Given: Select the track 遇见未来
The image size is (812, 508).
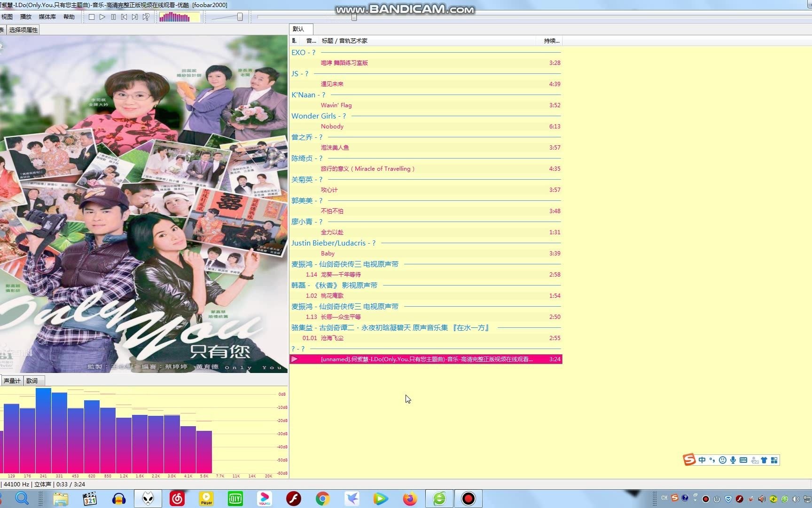Looking at the screenshot, I should coord(426,84).
